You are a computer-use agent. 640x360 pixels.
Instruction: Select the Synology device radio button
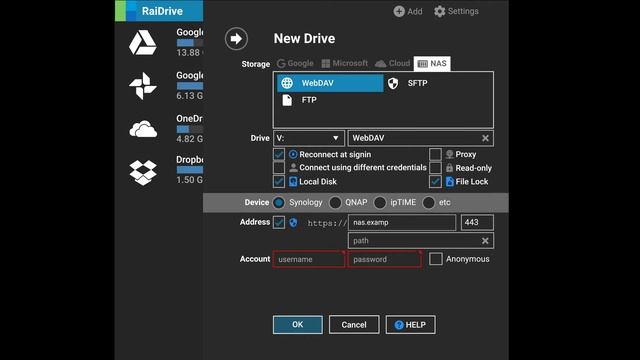pyautogui.click(x=279, y=202)
